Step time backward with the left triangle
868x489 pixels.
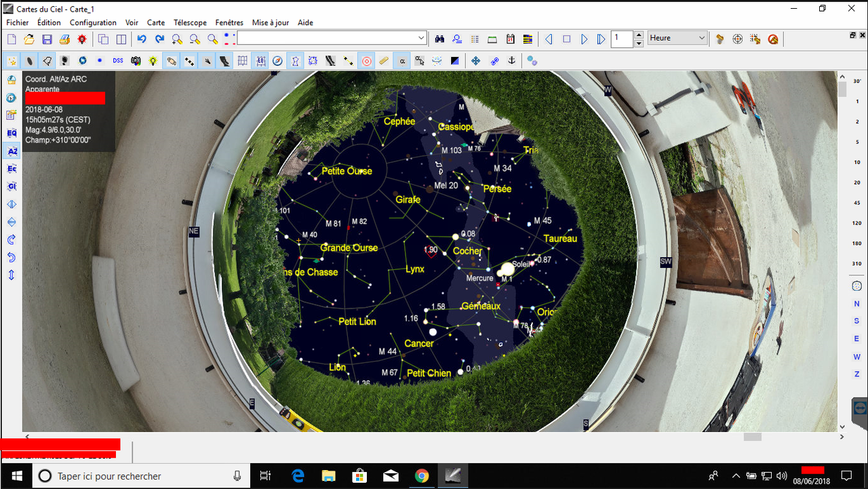pyautogui.click(x=549, y=39)
